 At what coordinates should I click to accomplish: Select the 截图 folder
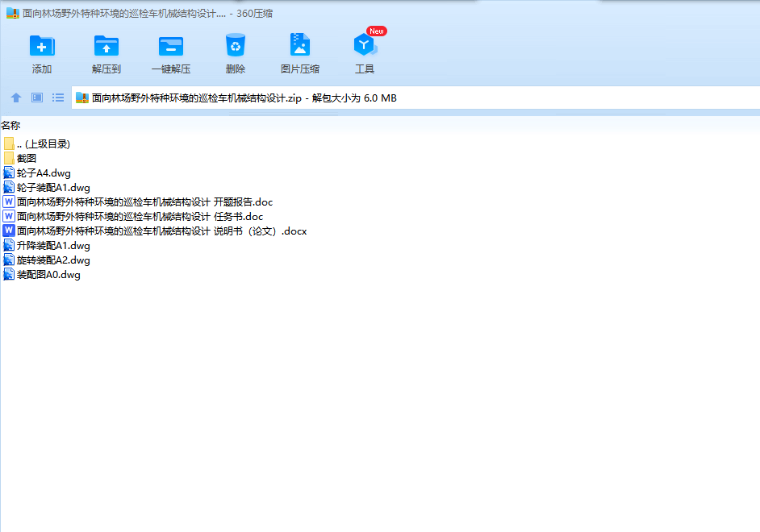click(x=20, y=158)
